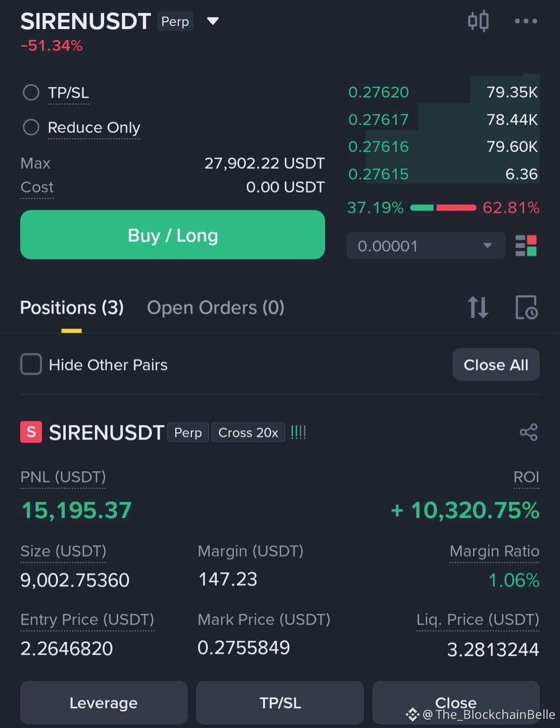This screenshot has width=560, height=728.
Task: Check the Hide Other Pairs box
Action: click(x=31, y=364)
